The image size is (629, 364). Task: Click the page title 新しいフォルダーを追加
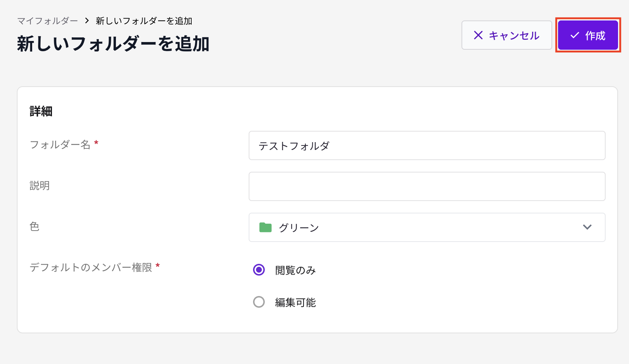(113, 44)
